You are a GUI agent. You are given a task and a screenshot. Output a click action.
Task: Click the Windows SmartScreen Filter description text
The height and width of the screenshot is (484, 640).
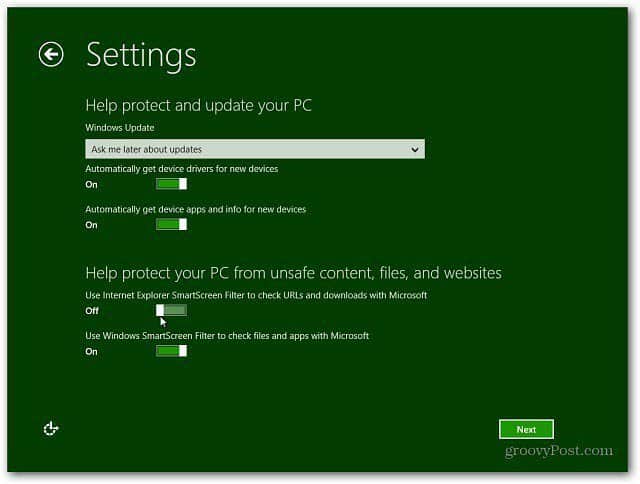227,336
